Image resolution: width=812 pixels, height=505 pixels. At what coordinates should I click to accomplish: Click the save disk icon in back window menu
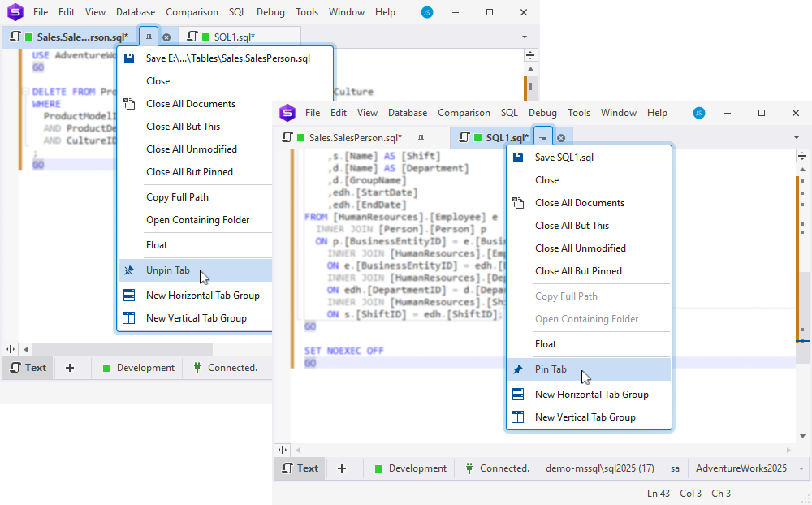click(129, 58)
